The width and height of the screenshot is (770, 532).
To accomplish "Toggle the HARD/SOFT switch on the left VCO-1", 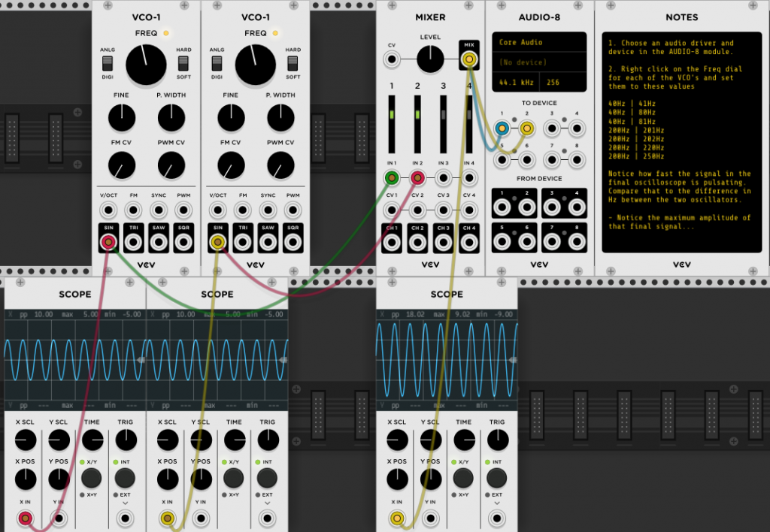I will 183,63.
